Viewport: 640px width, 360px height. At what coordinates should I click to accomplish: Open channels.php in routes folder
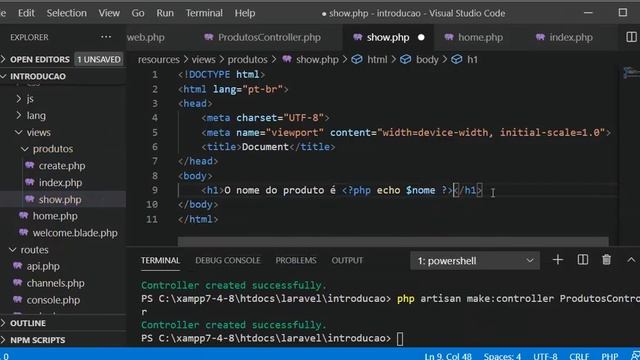56,283
